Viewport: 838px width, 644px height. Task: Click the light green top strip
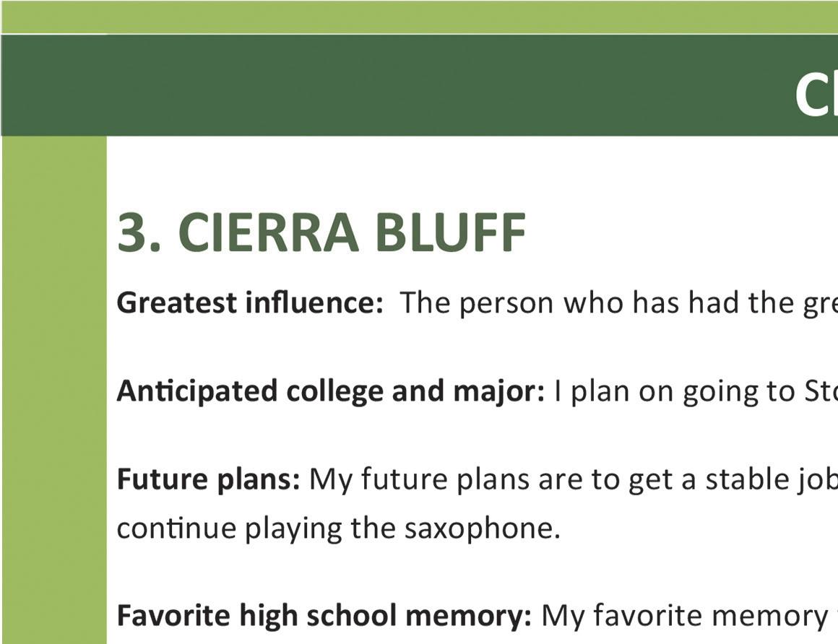(x=419, y=17)
